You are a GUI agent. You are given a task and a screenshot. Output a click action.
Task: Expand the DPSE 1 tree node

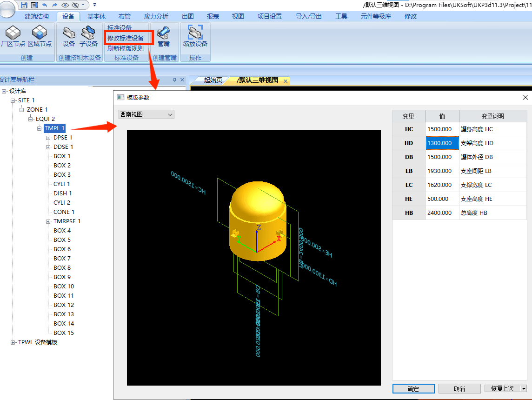[x=48, y=138]
